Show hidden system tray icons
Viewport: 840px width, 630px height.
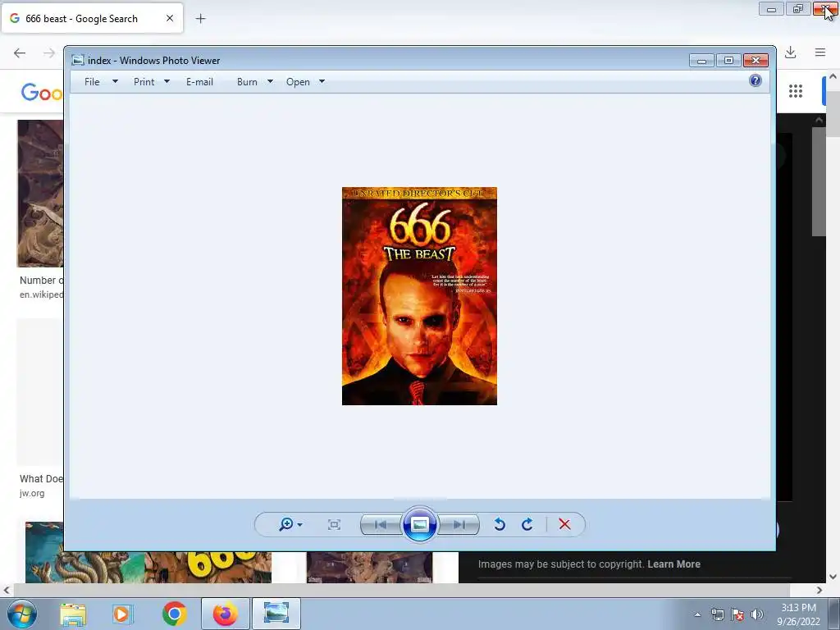[x=697, y=614]
